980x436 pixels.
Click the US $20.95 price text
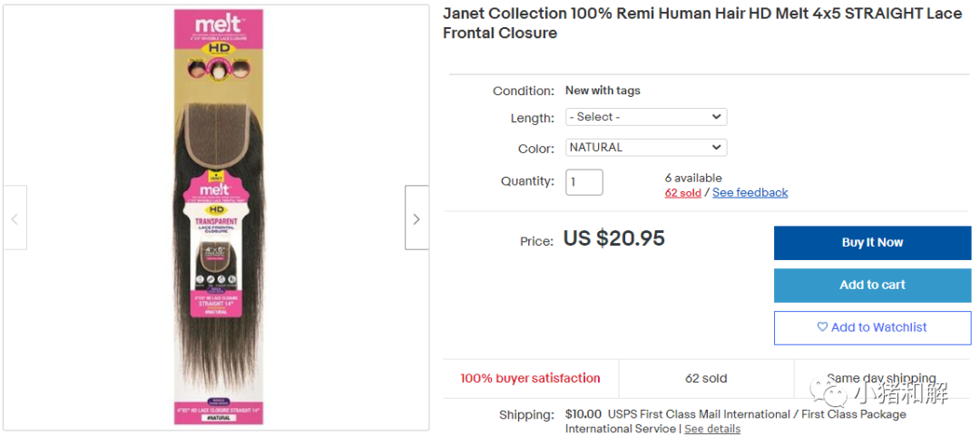tap(614, 238)
